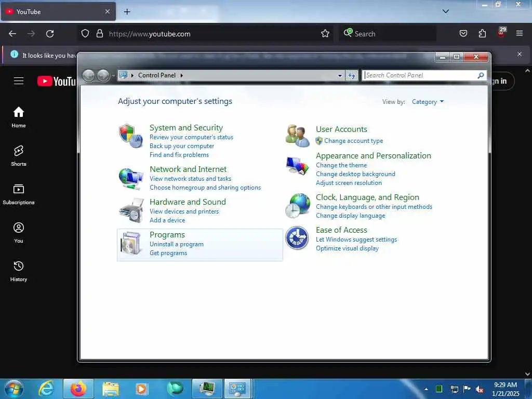The width and height of the screenshot is (532, 399).
Task: Expand Control Panel address bar history dropdown
Action: click(340, 76)
